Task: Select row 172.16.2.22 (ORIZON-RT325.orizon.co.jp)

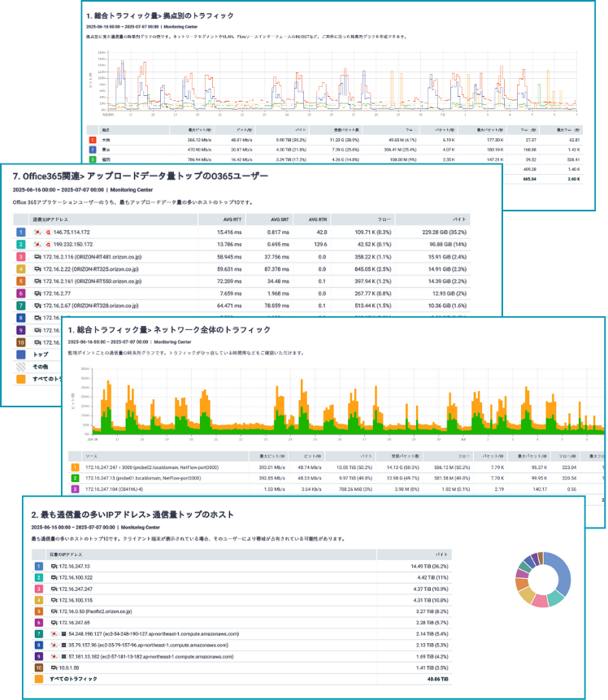Action: (x=241, y=269)
